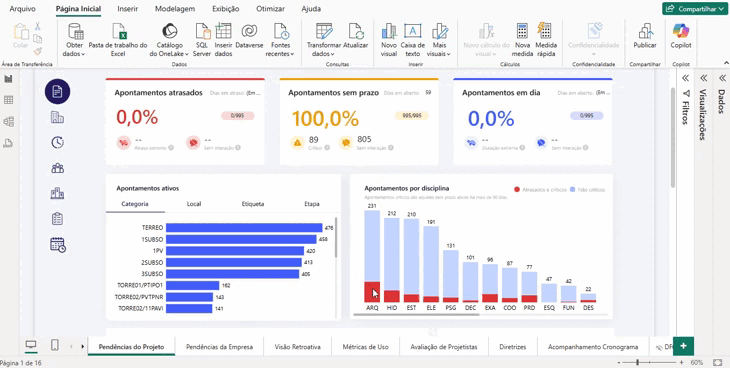This screenshot has height=368, width=730.
Task: Switch to the Inserir ribbon tab
Action: pos(128,9)
